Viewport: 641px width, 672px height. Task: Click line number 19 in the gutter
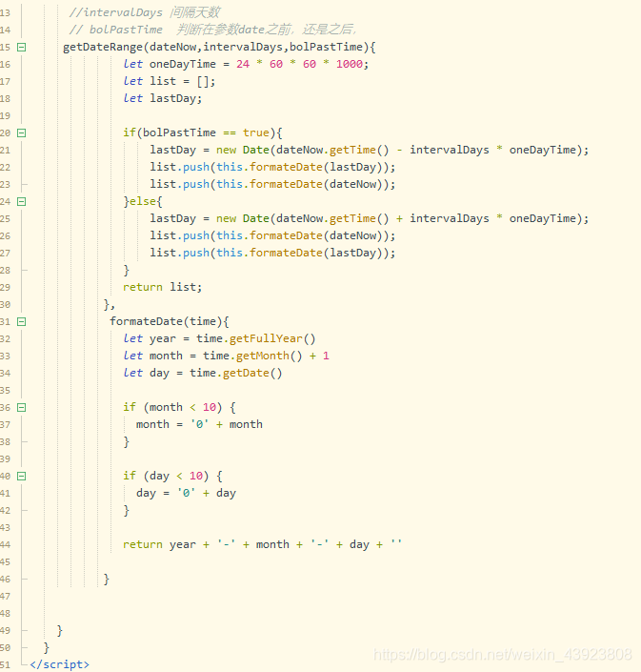(5, 115)
